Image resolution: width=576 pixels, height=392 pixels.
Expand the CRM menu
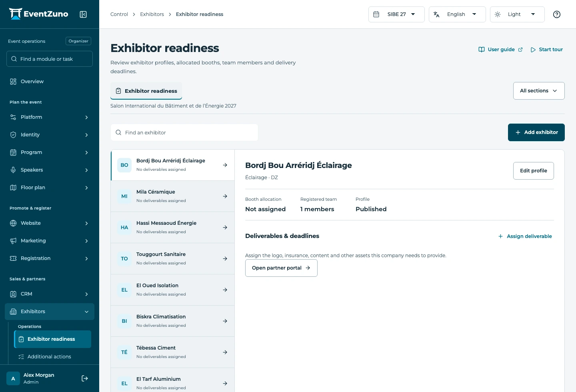(50, 294)
